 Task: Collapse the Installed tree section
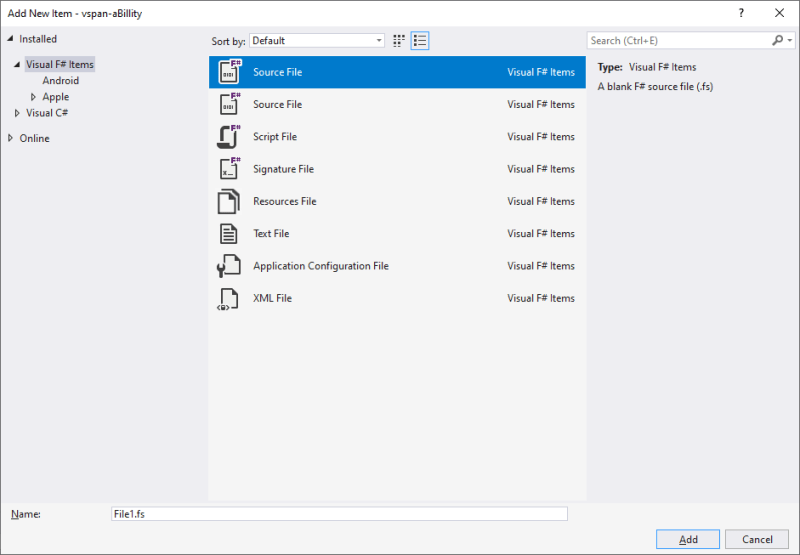(x=10, y=39)
